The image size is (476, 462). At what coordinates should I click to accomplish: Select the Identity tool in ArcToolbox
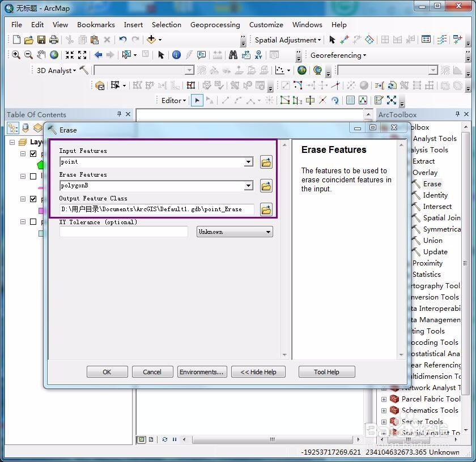[x=435, y=195]
